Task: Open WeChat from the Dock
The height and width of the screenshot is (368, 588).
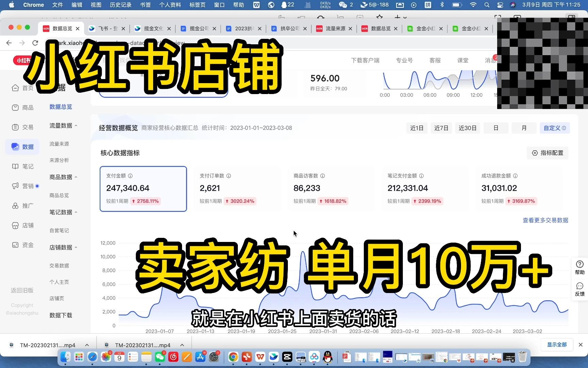Action: click(x=160, y=357)
